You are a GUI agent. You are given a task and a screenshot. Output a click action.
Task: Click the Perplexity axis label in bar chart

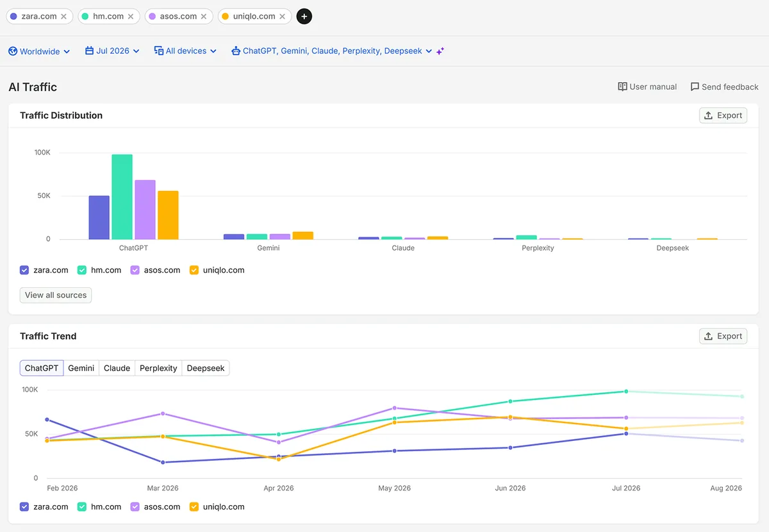pyautogui.click(x=538, y=248)
